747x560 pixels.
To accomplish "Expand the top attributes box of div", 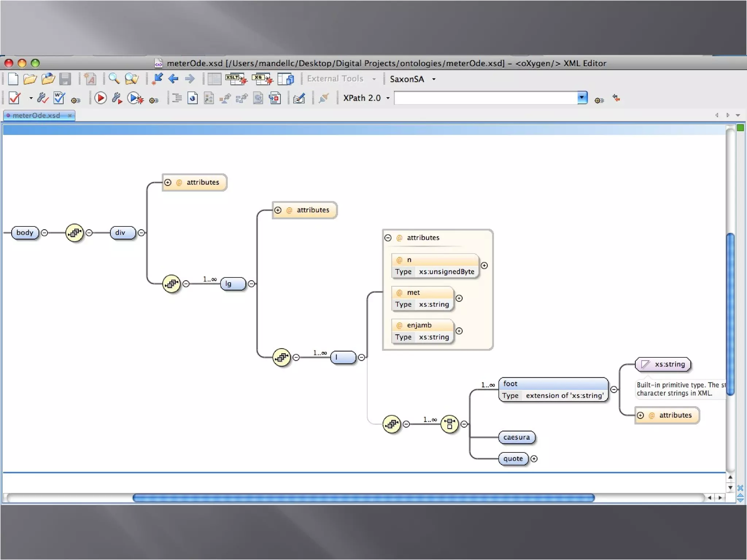I will click(x=168, y=182).
